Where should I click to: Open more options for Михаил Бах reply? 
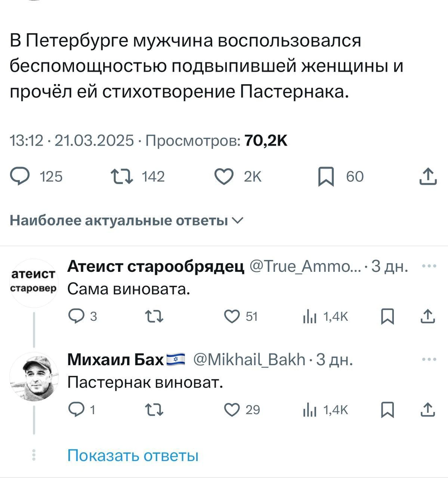pos(429,360)
